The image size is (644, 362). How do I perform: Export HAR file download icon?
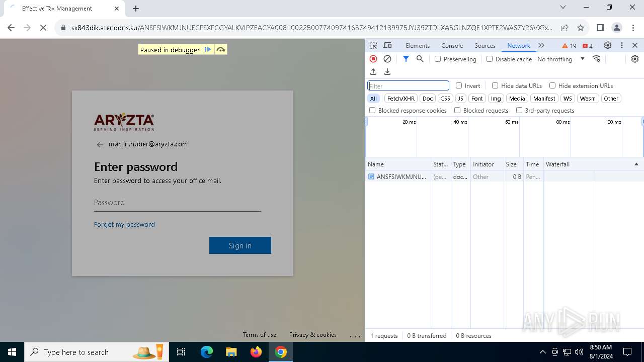point(387,72)
